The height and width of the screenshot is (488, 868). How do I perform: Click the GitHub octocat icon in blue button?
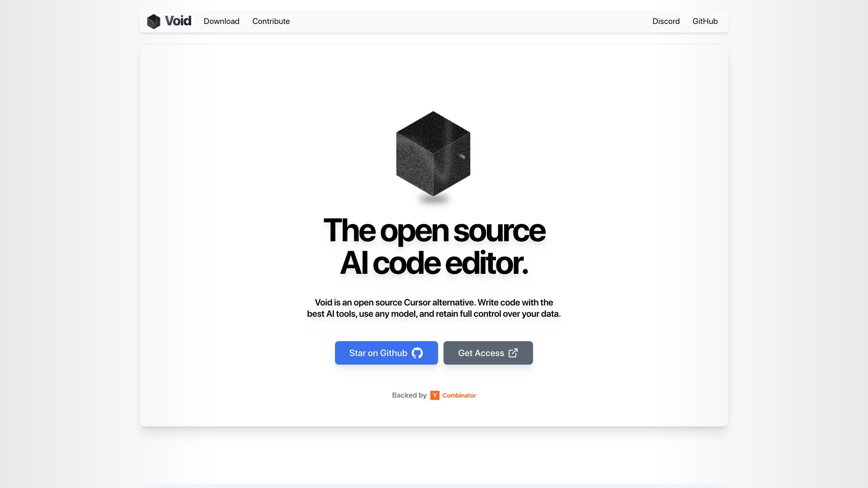click(x=417, y=353)
